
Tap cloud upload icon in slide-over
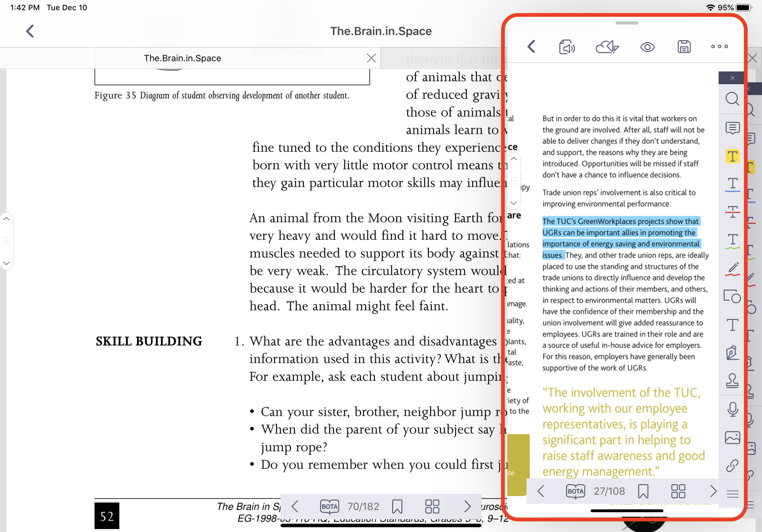click(607, 47)
